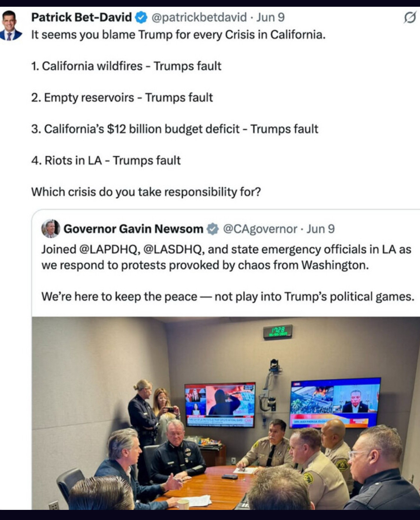Open the quoted tweet's meeting room photo
The height and width of the screenshot is (520, 420).
tap(226, 413)
